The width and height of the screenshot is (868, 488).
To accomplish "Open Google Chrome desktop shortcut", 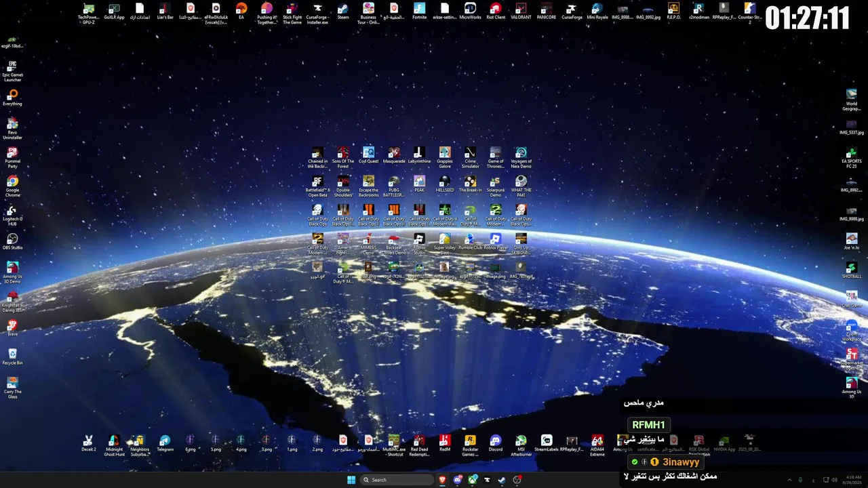I will pos(12,186).
